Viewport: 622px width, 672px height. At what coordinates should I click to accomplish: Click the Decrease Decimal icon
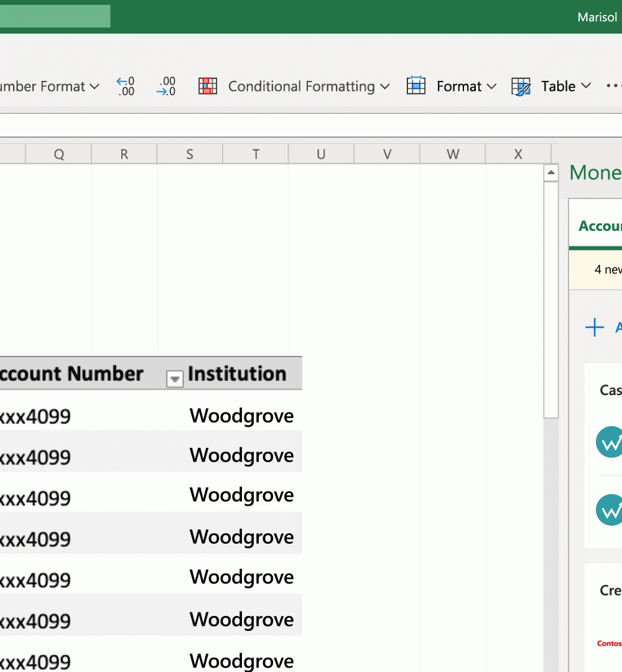pos(166,86)
